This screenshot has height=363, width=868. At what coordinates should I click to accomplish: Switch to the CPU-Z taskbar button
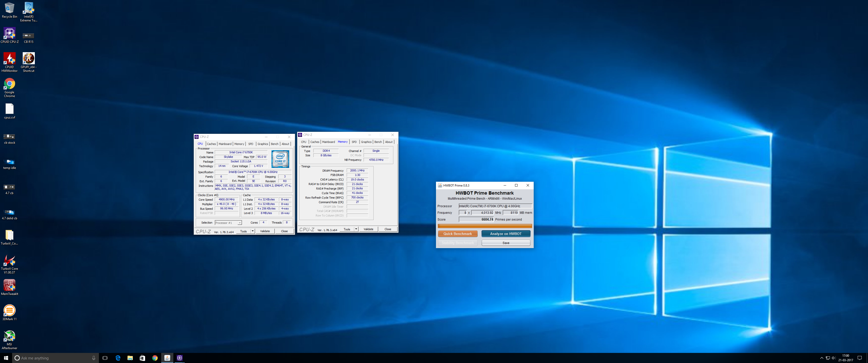coord(180,358)
